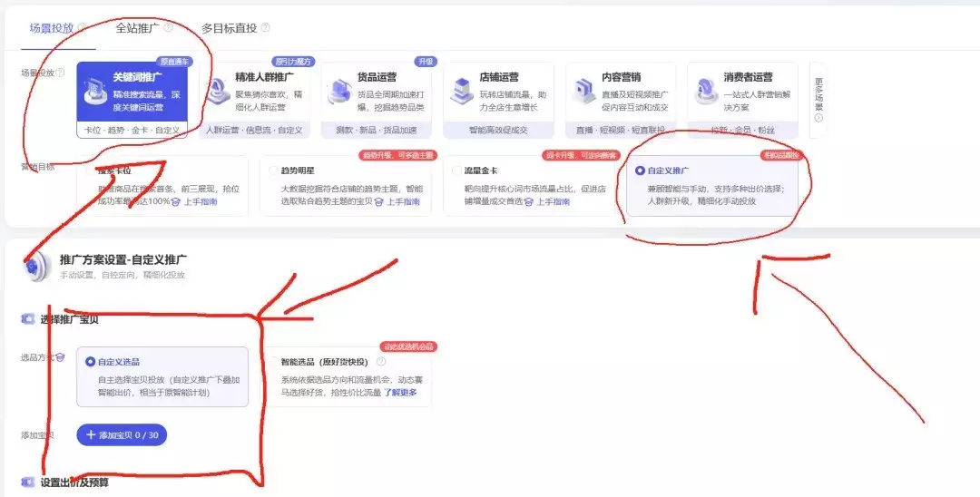Click the 添加宝贝 0 / 30 button
Screen dimensions: 980x497
pos(122,434)
